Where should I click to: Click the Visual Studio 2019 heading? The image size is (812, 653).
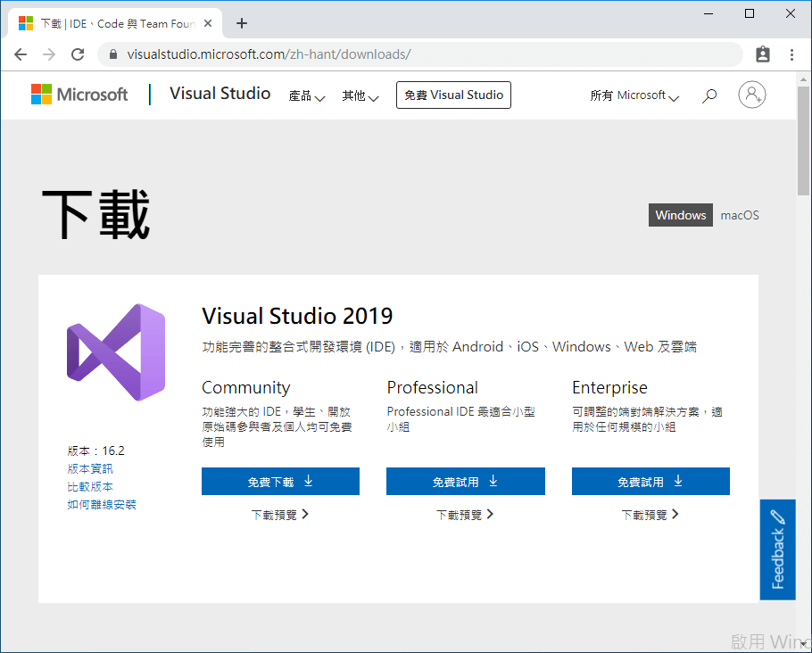coord(297,316)
